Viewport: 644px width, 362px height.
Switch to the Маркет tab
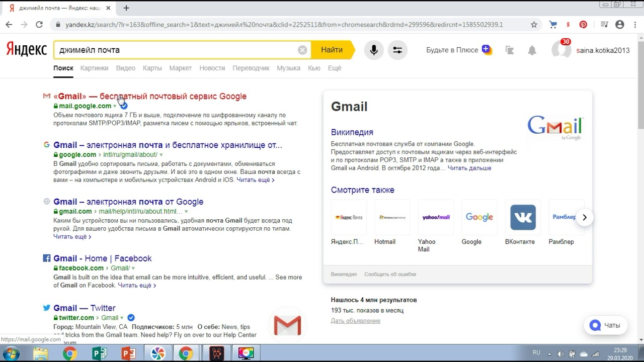pyautogui.click(x=181, y=68)
